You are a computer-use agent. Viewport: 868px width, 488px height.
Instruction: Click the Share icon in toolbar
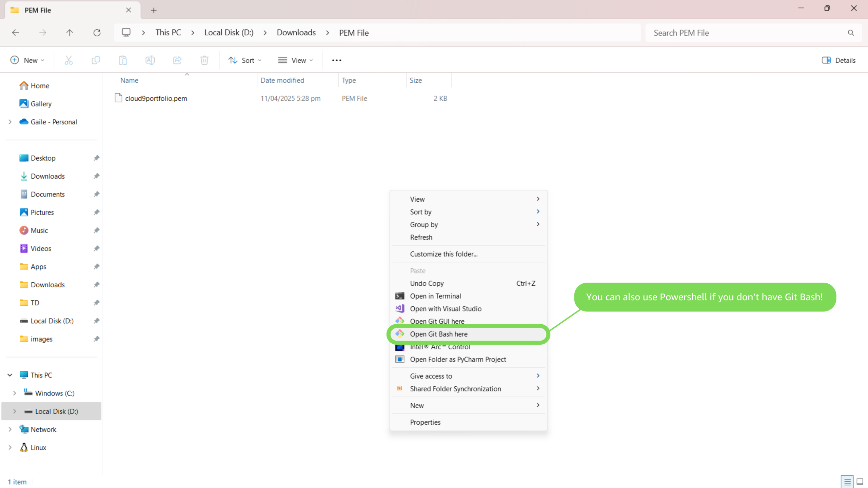pos(177,60)
